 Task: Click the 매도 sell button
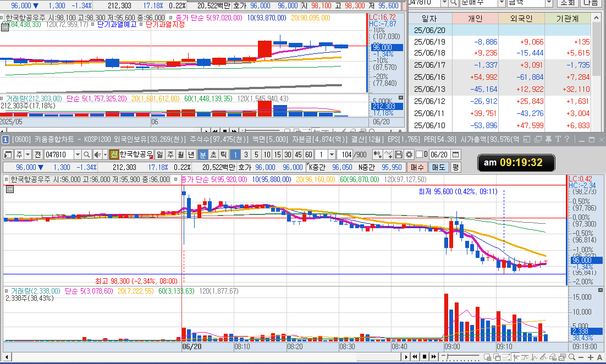(439, 167)
